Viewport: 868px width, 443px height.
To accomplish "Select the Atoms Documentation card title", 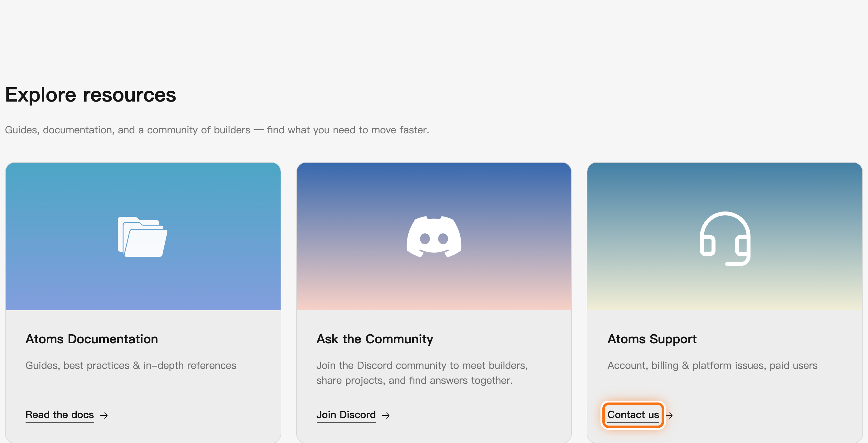I will tap(92, 339).
